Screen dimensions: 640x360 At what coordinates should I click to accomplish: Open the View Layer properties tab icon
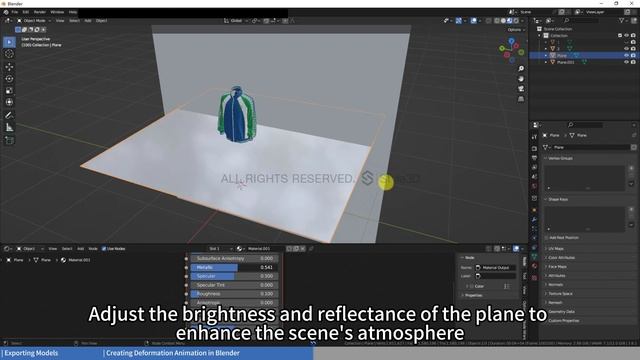coord(534,167)
